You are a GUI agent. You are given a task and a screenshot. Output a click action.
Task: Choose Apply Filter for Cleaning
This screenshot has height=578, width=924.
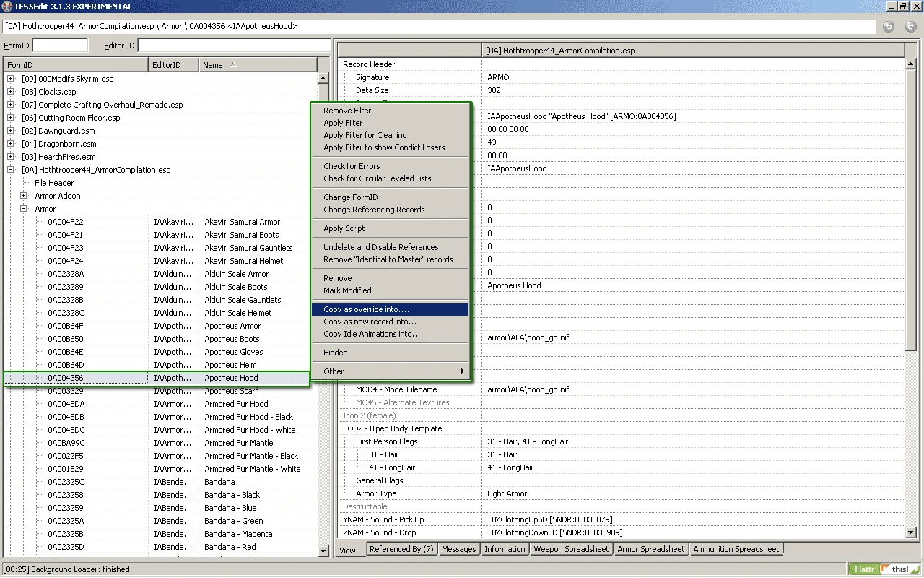pyautogui.click(x=391, y=135)
